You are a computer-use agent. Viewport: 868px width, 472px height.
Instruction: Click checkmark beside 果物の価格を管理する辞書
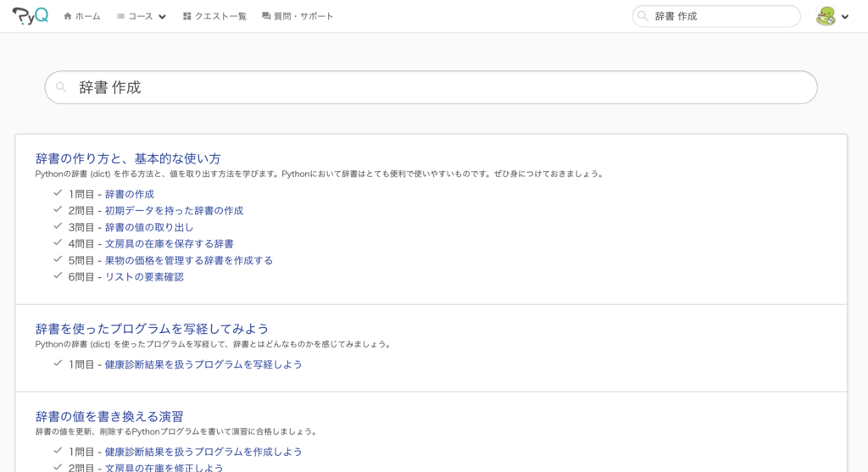point(58,259)
